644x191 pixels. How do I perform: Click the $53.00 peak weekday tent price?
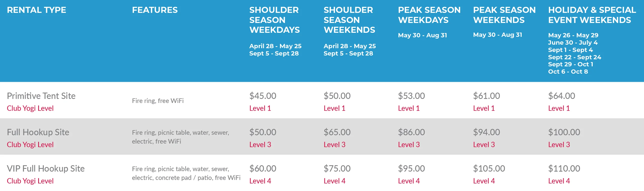pyautogui.click(x=411, y=96)
